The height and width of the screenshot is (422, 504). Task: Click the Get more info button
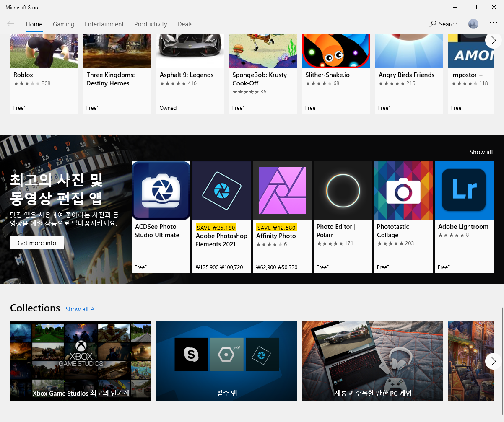[37, 243]
